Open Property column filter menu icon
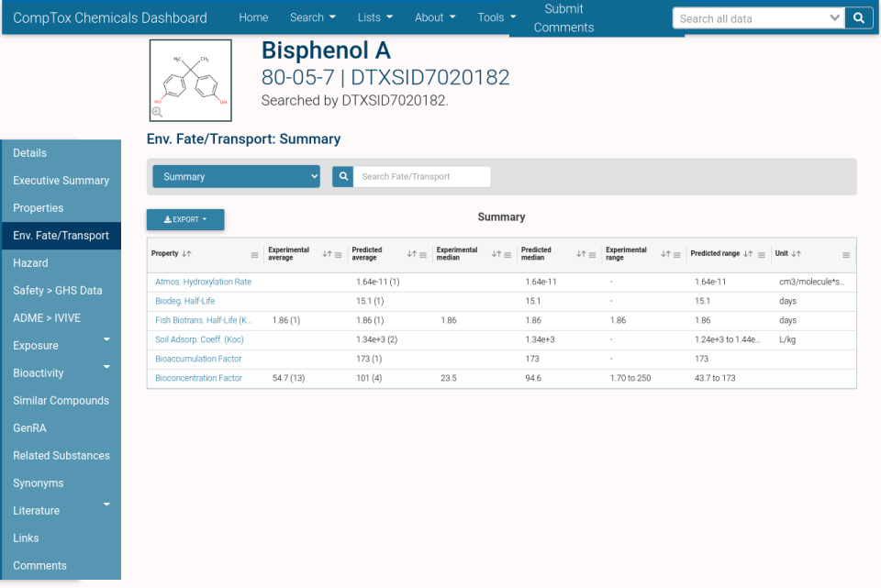The image size is (881, 588). [x=254, y=255]
